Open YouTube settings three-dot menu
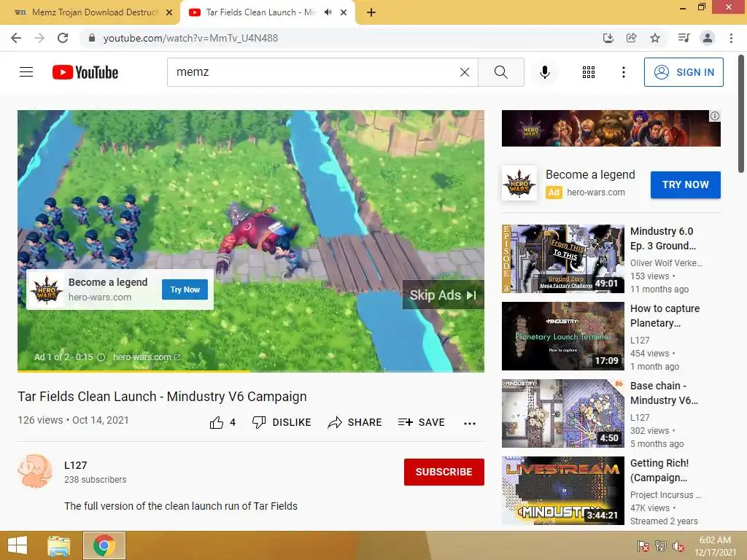 tap(623, 72)
